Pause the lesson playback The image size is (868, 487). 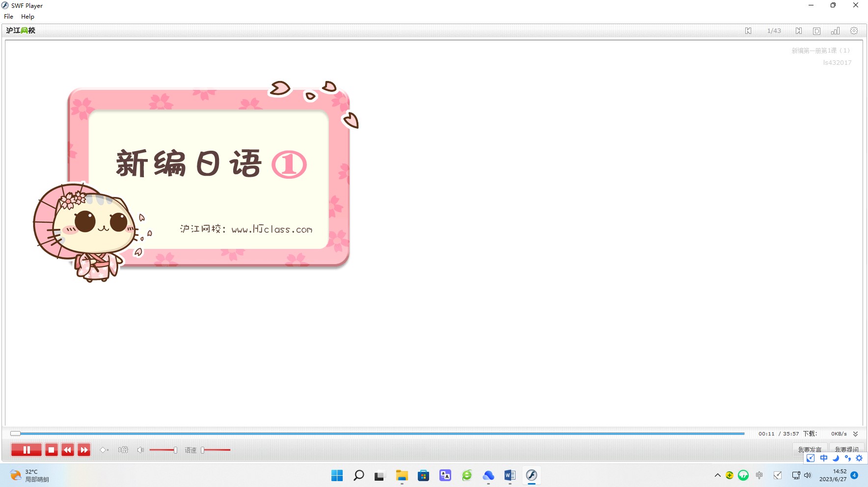[x=27, y=450]
